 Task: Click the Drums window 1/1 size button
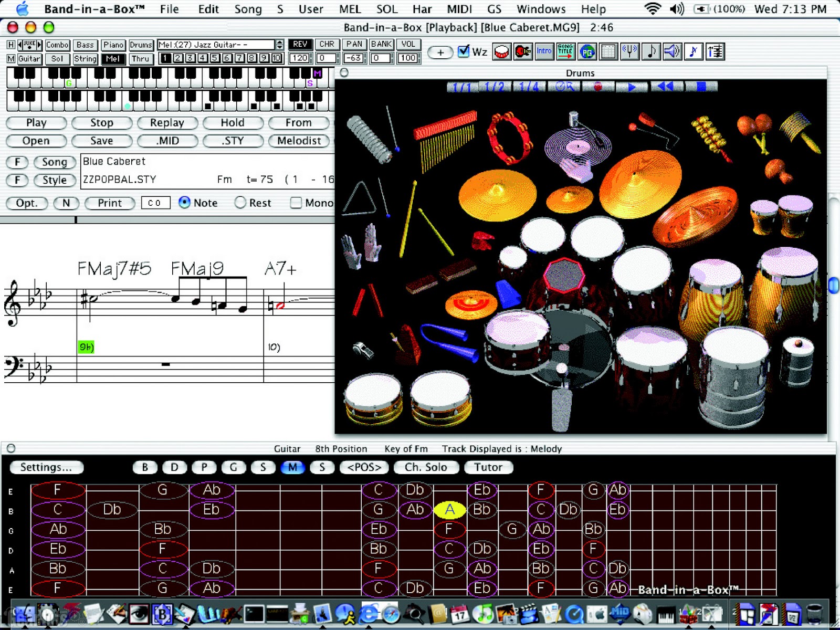pyautogui.click(x=462, y=87)
